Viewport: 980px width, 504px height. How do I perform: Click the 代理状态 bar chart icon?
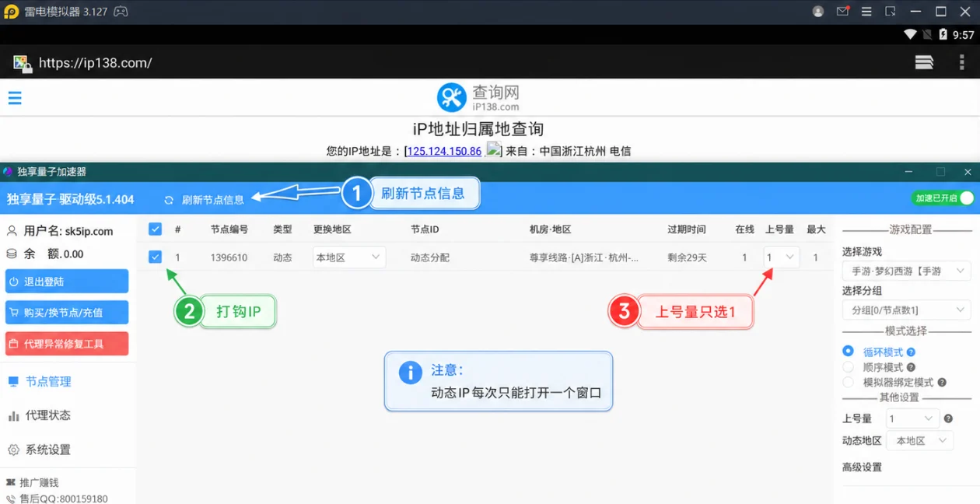coord(13,415)
